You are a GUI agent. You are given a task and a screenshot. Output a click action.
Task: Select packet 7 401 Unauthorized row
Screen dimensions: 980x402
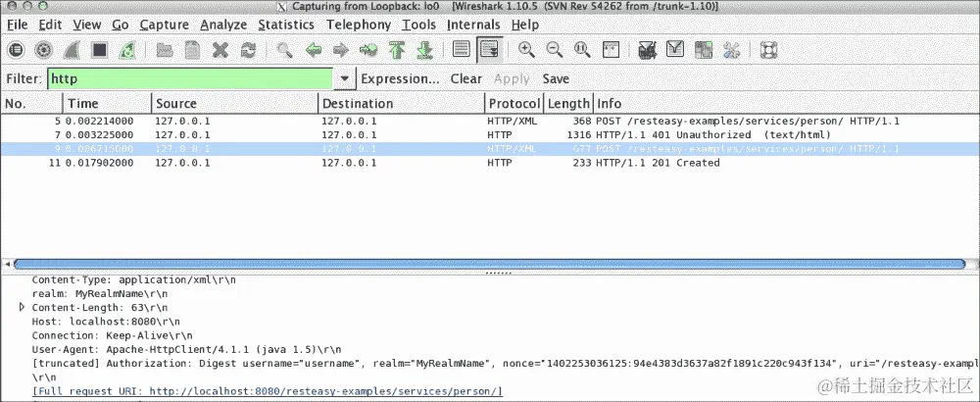click(490, 135)
